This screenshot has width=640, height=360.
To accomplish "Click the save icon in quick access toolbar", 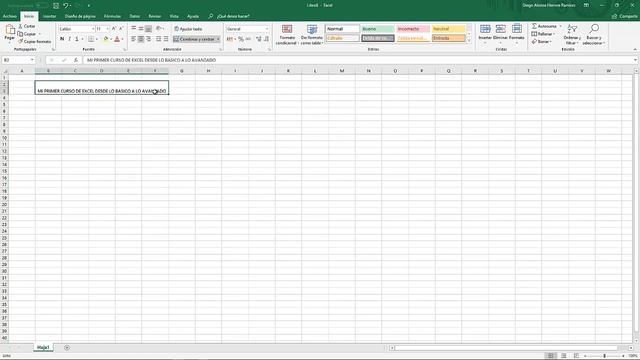I will [x=56, y=5].
